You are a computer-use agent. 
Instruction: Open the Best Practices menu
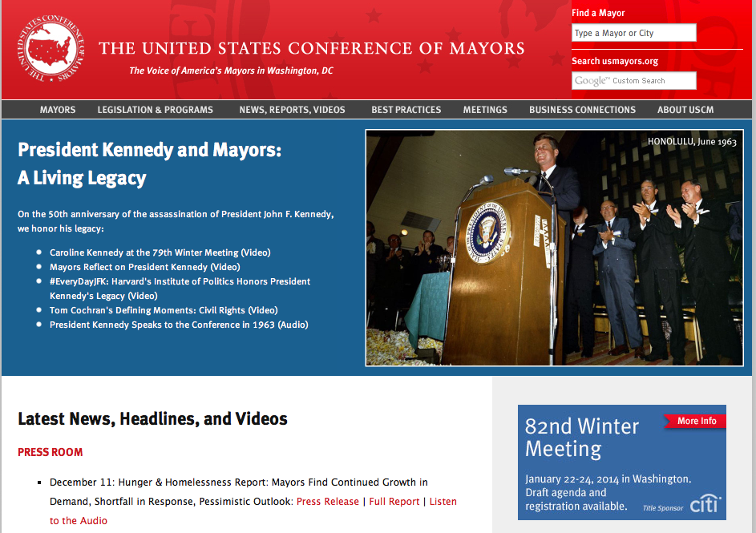[406, 110]
